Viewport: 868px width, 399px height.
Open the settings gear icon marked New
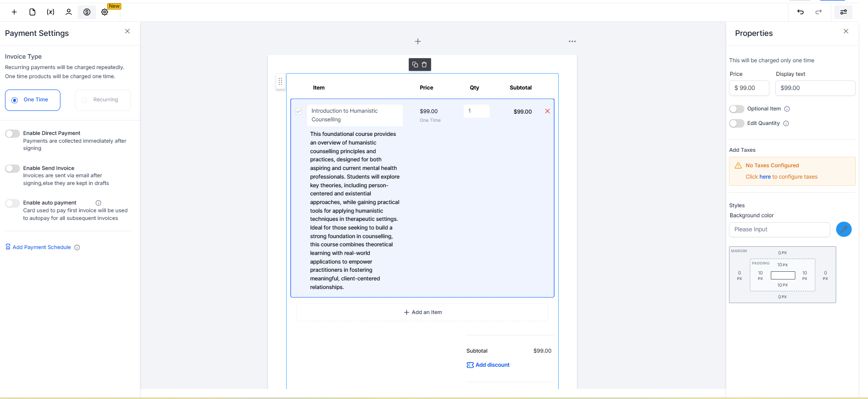click(105, 12)
